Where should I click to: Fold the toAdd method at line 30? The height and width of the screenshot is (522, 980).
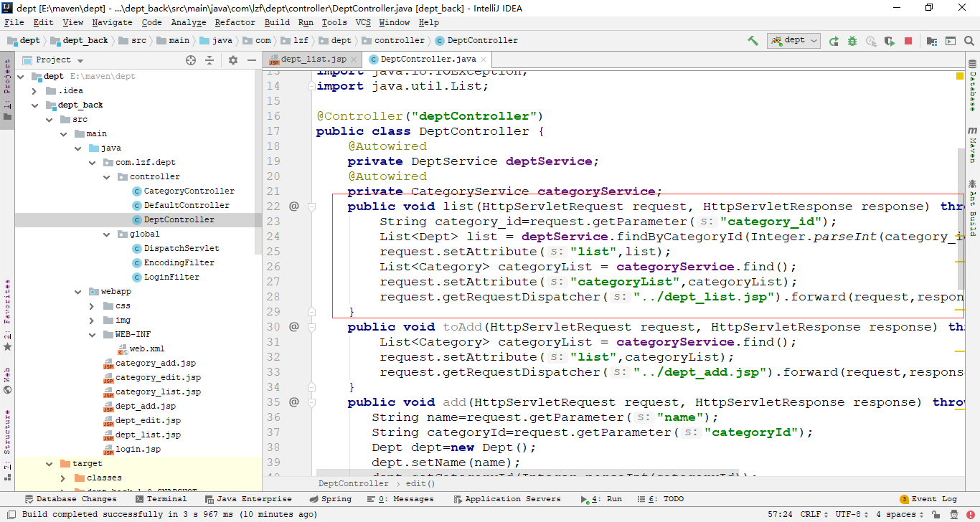312,327
